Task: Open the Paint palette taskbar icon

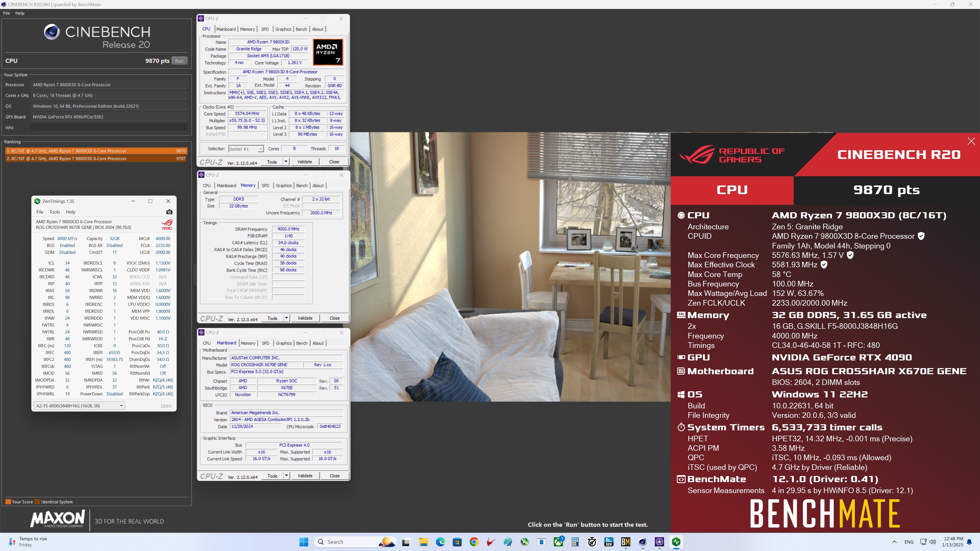Action: pyautogui.click(x=508, y=542)
